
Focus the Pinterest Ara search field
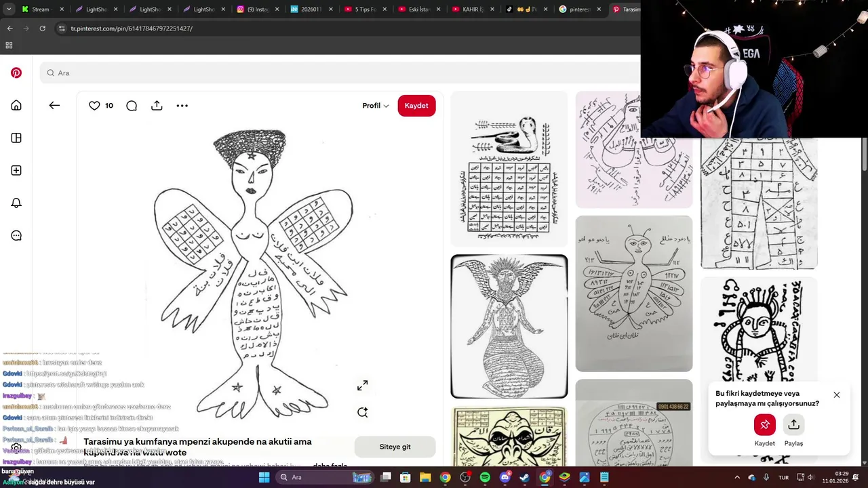coord(339,73)
